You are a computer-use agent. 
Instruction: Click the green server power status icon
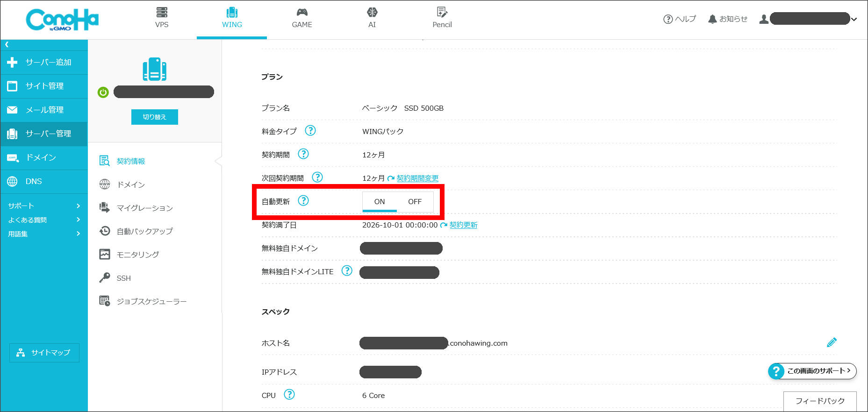click(x=103, y=92)
